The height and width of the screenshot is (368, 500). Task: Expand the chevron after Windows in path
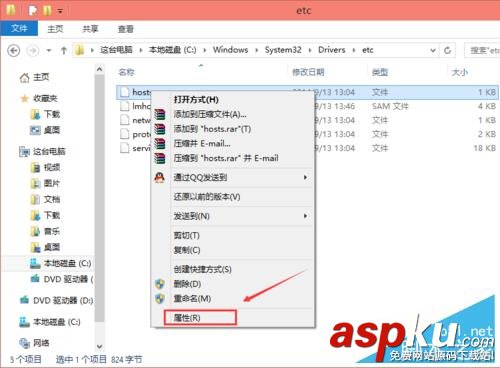(x=256, y=50)
